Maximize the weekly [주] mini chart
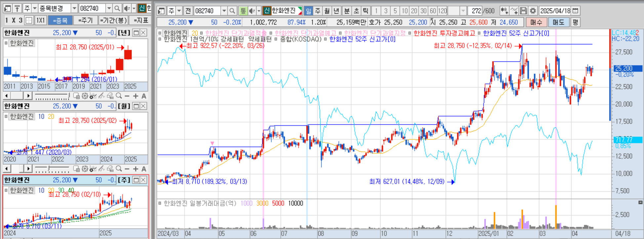Image resolution: width=644 pixels, height=239 pixels. coord(136,180)
